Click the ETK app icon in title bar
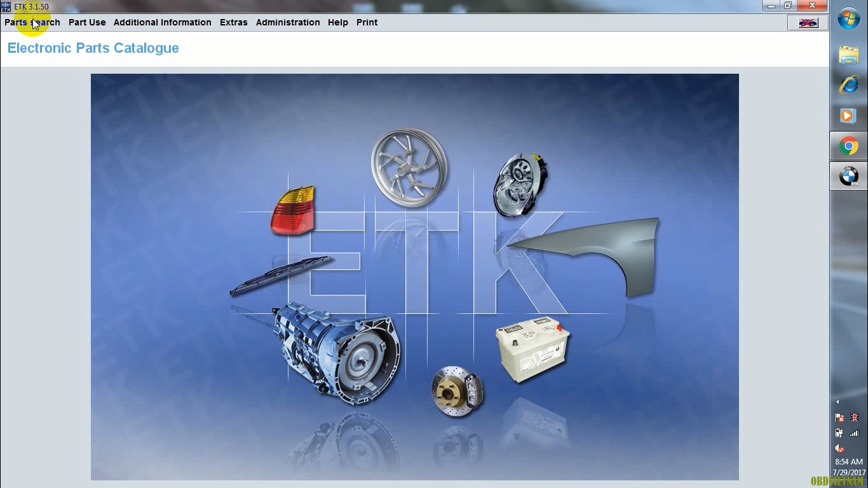868x488 pixels. pyautogui.click(x=6, y=6)
